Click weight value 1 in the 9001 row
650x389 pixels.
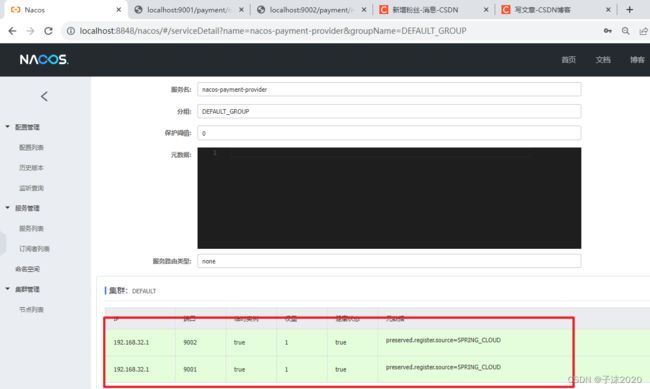click(x=286, y=370)
